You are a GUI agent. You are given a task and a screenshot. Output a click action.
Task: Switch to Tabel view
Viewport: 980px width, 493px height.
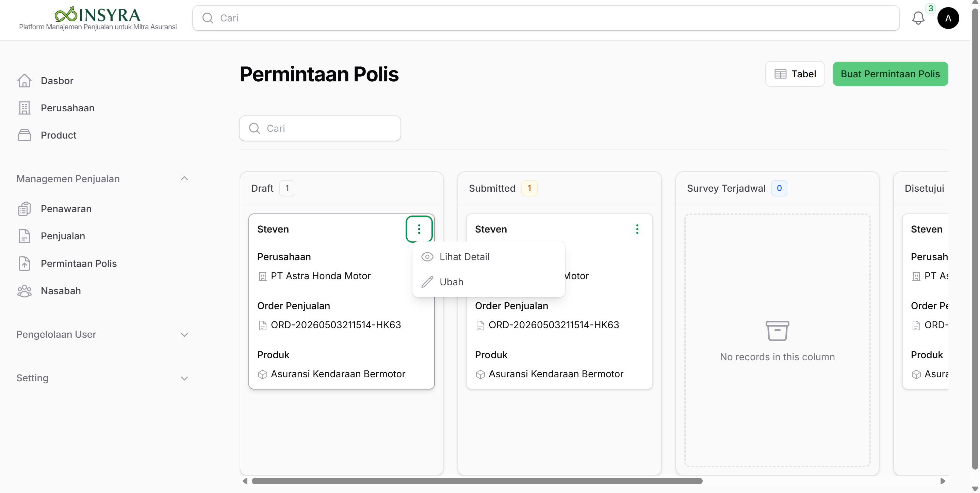795,74
